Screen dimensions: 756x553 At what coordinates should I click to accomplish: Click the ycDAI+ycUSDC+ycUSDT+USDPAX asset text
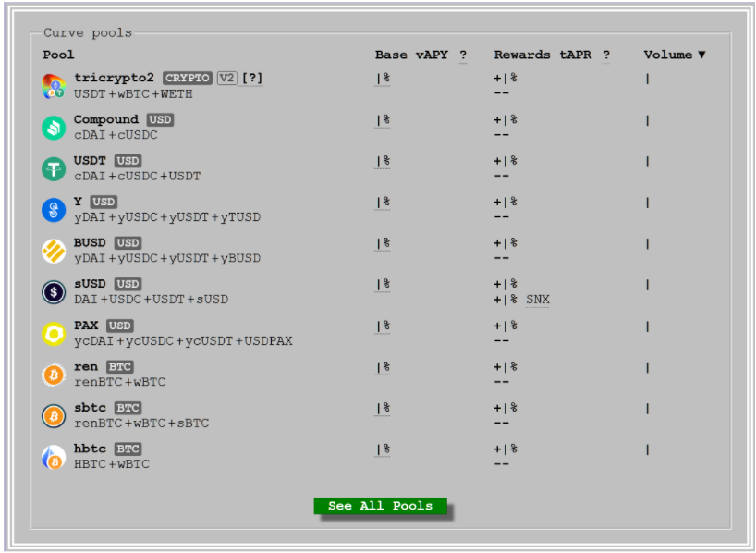(x=183, y=341)
